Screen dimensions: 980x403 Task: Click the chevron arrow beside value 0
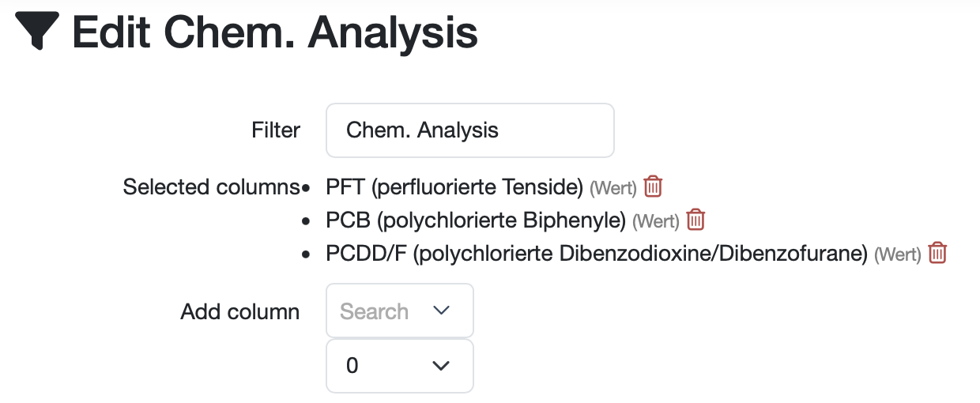click(441, 366)
